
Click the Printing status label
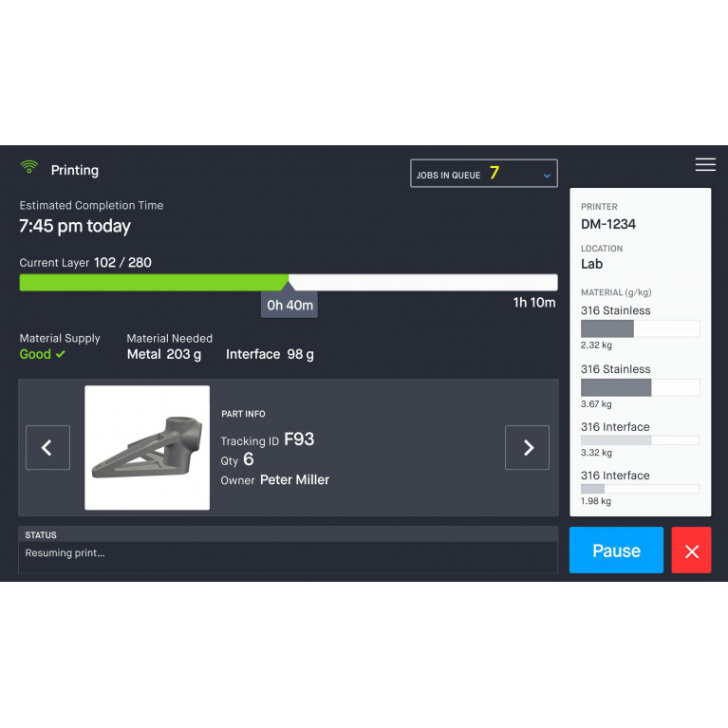pyautogui.click(x=75, y=171)
